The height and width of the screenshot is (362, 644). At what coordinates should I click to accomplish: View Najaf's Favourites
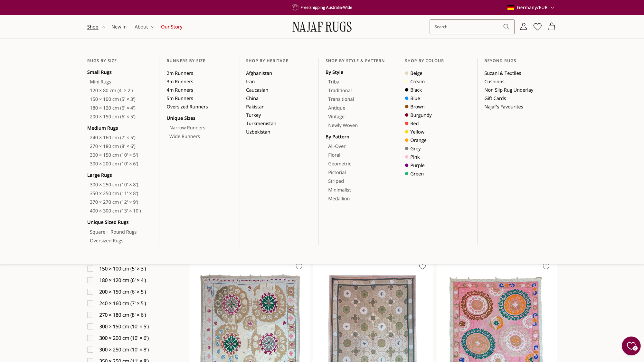[x=504, y=107]
